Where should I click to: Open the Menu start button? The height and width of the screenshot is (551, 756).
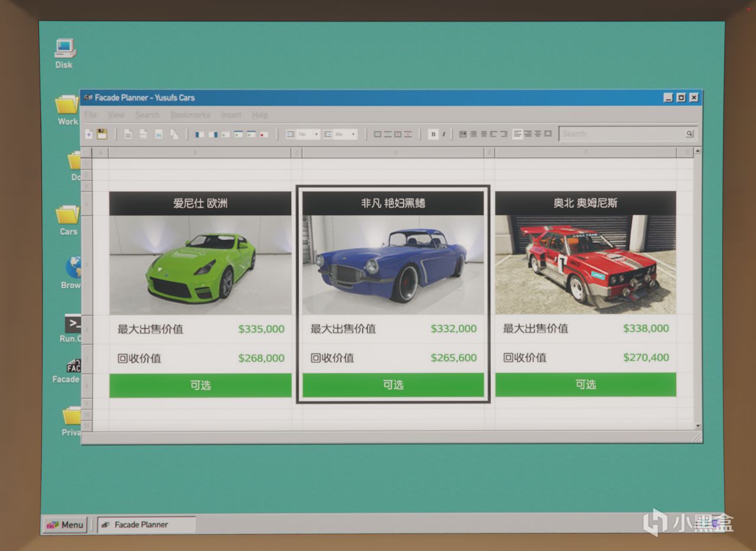(x=65, y=524)
